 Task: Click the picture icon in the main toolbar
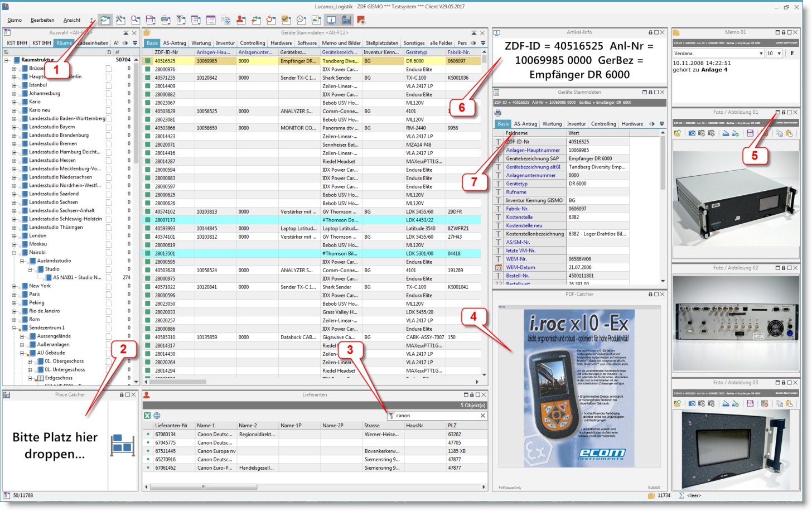click(316, 20)
